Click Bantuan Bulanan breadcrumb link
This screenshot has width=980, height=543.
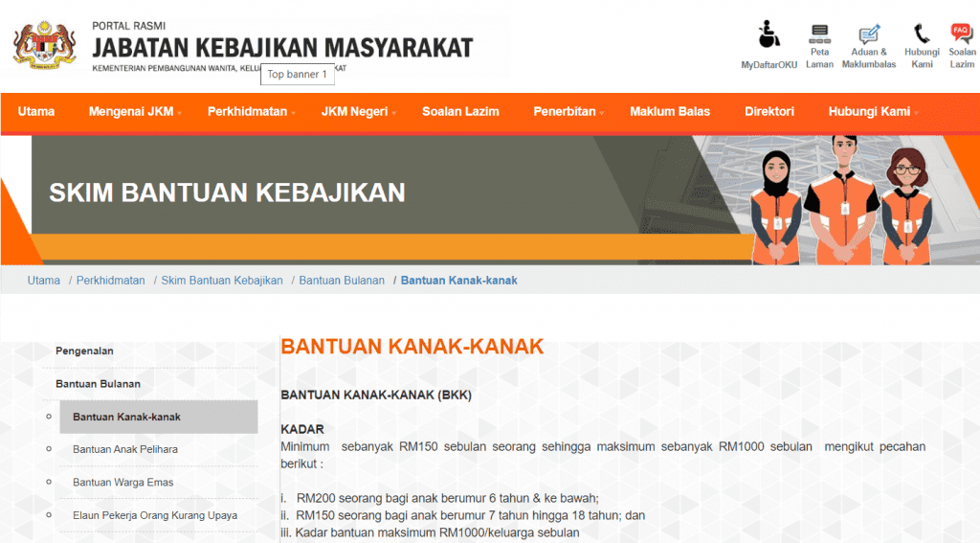[x=342, y=281]
